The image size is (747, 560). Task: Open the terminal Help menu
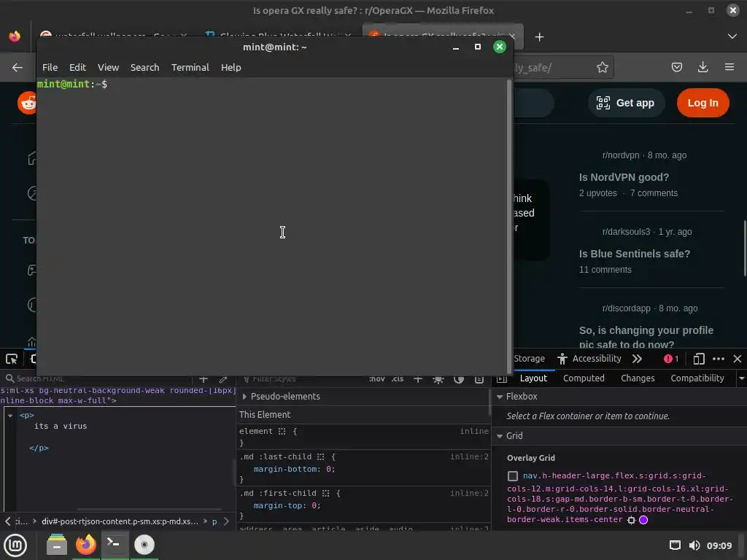[x=231, y=67]
